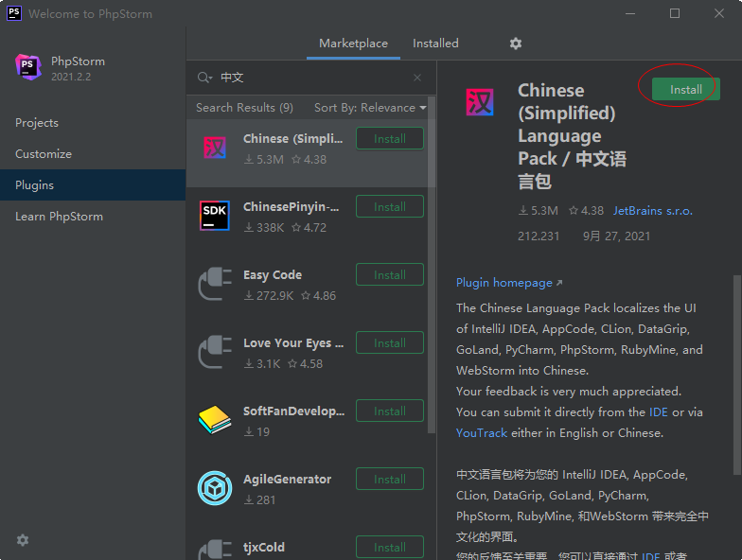Install the SoftFanDevelop plugin
The width and height of the screenshot is (742, 560).
point(390,411)
